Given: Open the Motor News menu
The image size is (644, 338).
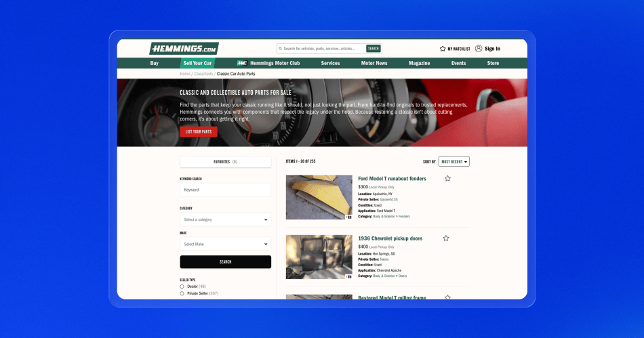Looking at the screenshot, I should (374, 63).
